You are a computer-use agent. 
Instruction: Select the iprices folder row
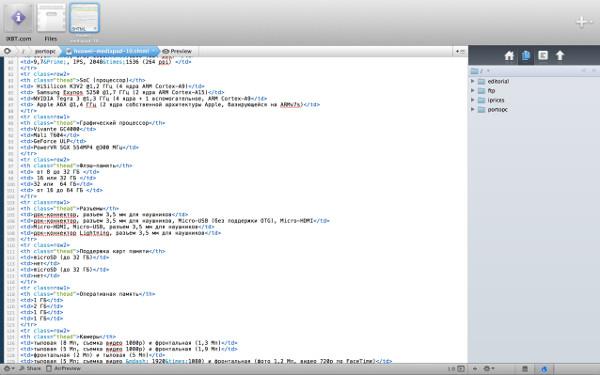click(534, 100)
